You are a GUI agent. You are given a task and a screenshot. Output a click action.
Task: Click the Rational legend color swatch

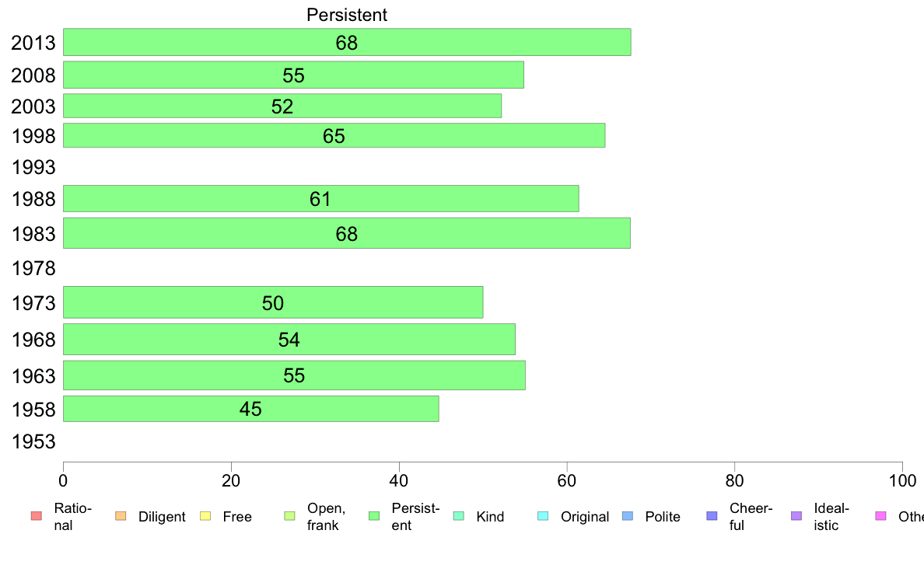(x=37, y=516)
